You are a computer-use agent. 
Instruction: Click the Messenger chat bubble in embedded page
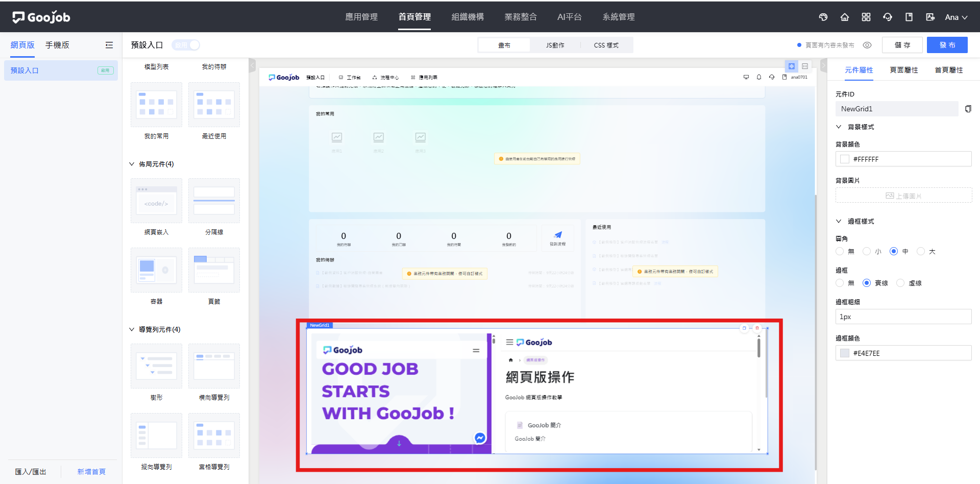pyautogui.click(x=480, y=438)
